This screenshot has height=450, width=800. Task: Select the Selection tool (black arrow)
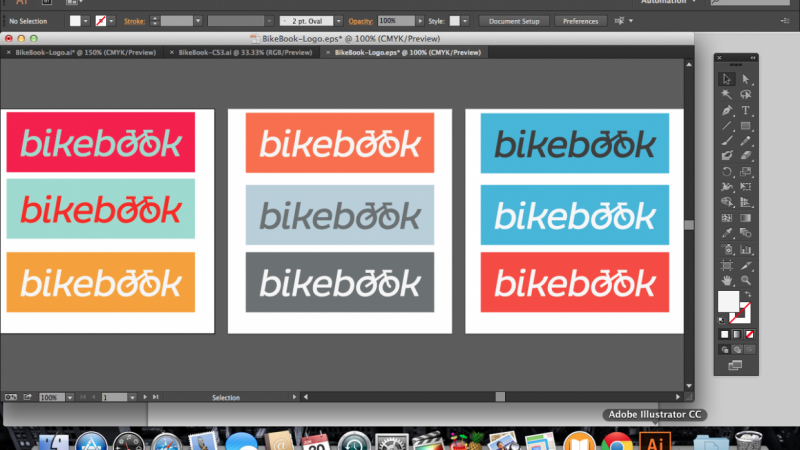tap(727, 79)
